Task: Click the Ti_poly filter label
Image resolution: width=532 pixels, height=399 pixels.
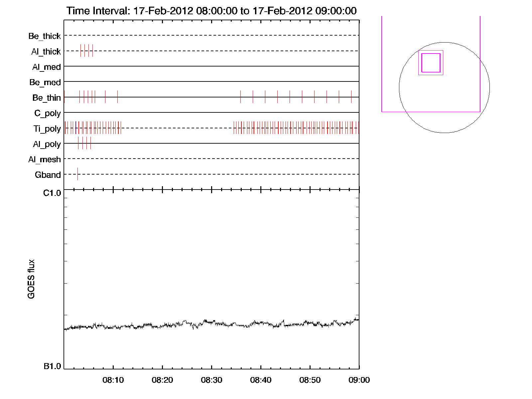Action: point(47,129)
